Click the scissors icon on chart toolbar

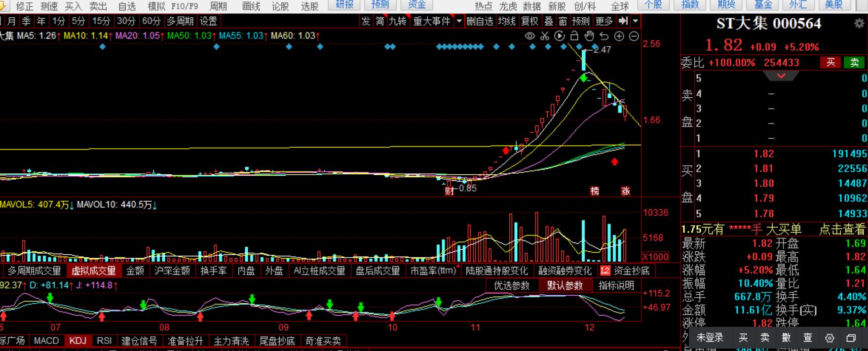pos(545,36)
